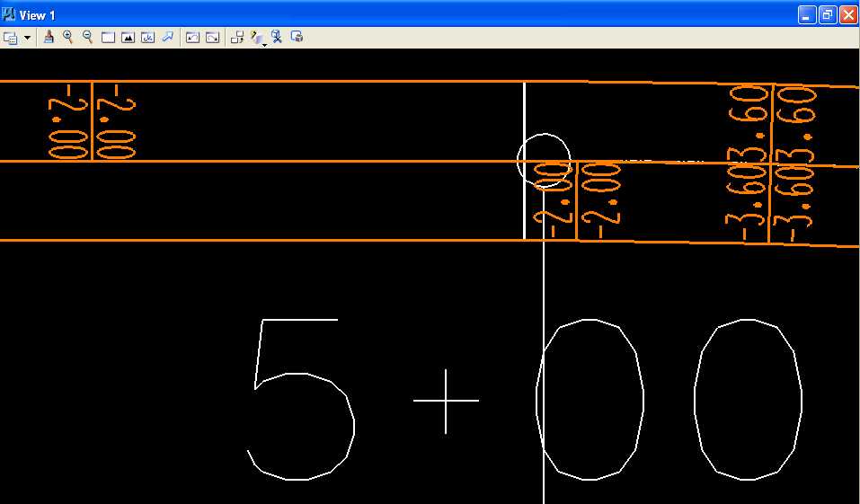
Task: Select the Pan View arrow tool
Action: 167,37
